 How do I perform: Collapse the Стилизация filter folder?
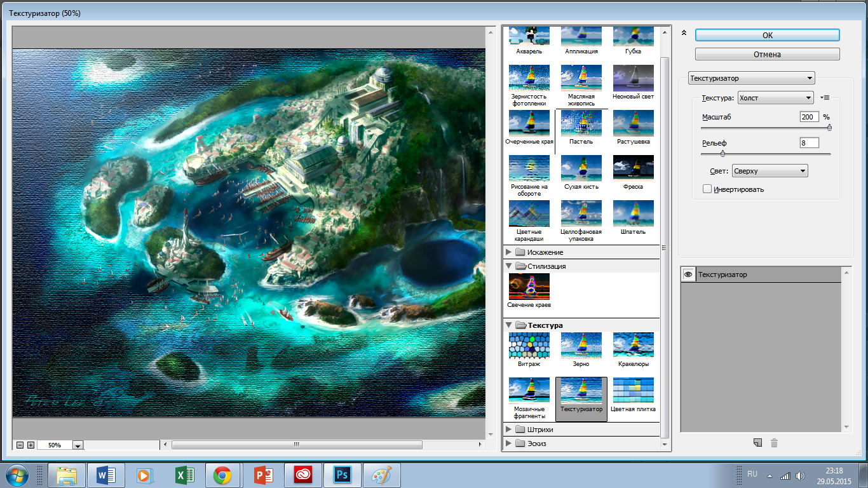point(508,266)
